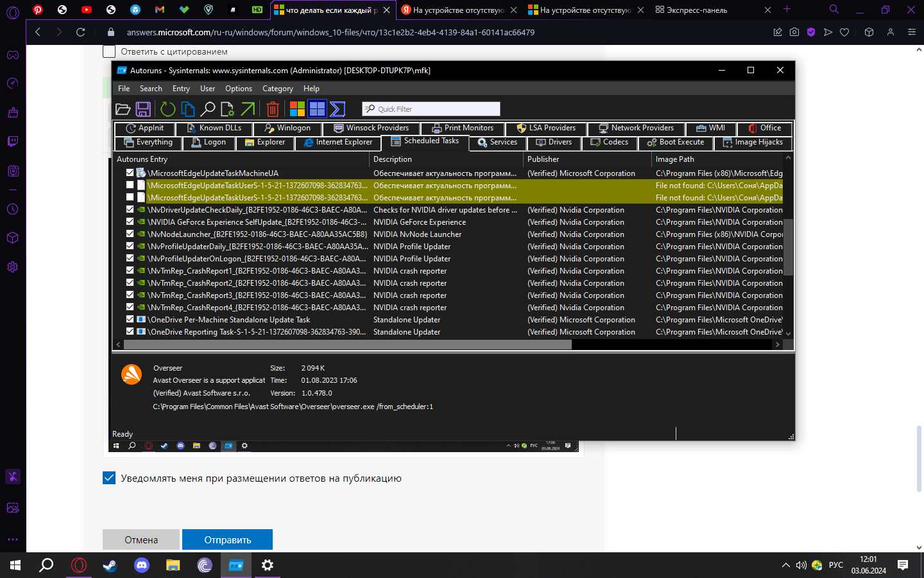The width and height of the screenshot is (924, 578).
Task: Open the Easy Setup sliders icon
Action: [911, 32]
